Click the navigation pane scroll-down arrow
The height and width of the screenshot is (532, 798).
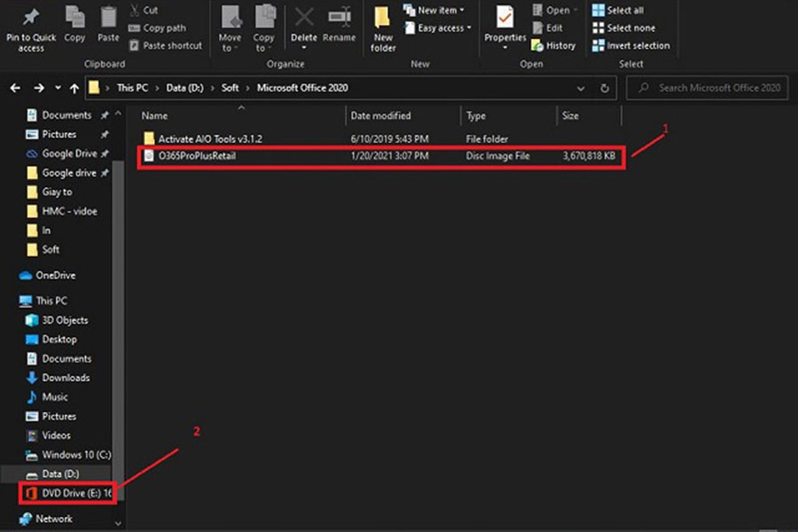118,523
